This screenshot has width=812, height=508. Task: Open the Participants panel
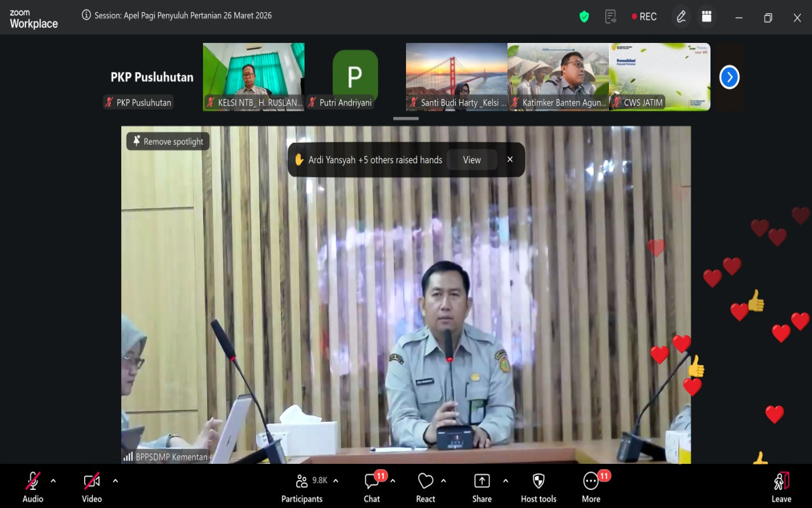[x=302, y=488]
